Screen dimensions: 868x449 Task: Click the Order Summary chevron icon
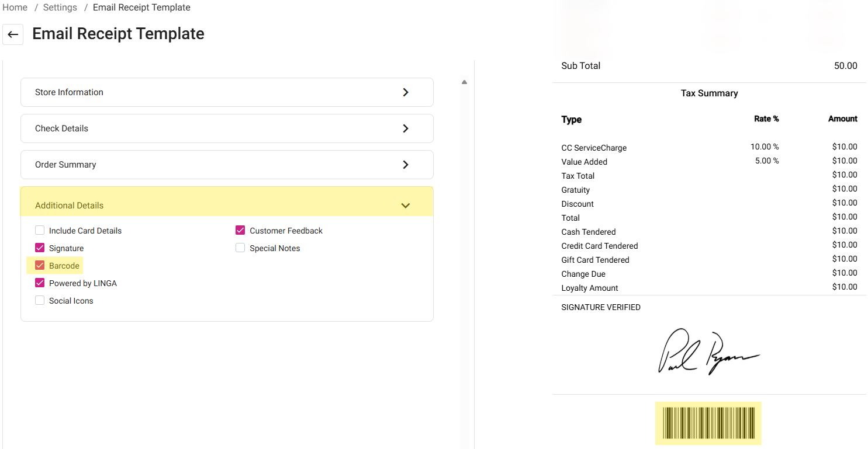coord(406,165)
